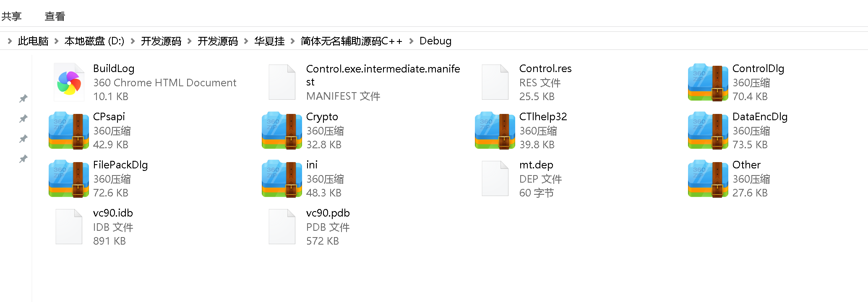Click the vc90.pdb blank file icon
The image size is (868, 302).
click(282, 227)
